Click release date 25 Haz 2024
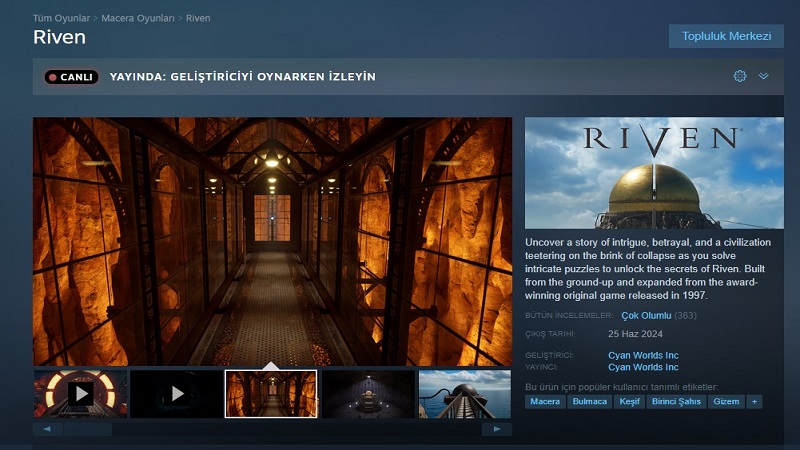 click(635, 334)
